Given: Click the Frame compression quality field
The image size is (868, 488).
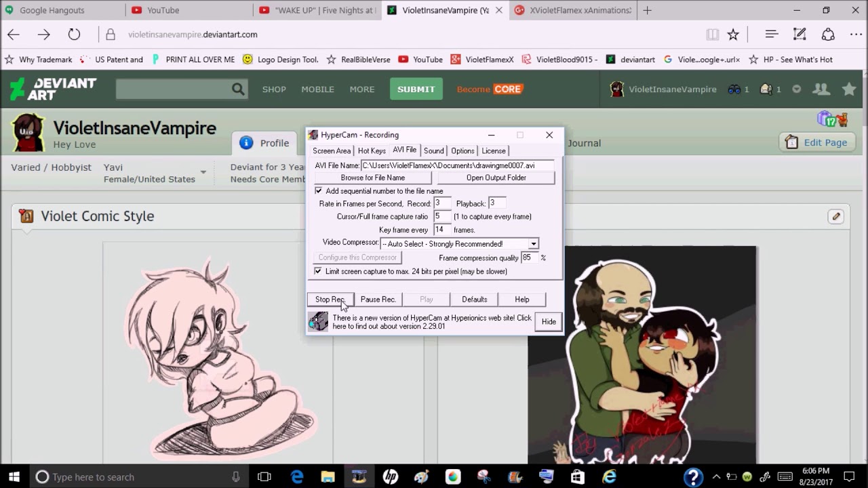Looking at the screenshot, I should pyautogui.click(x=529, y=258).
